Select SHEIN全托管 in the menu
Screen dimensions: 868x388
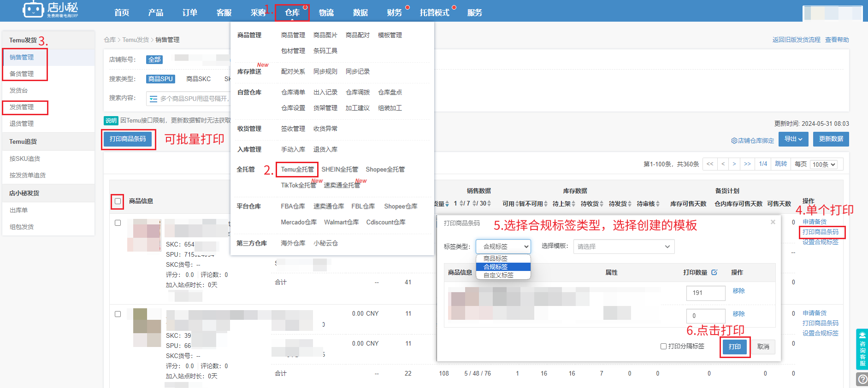(x=340, y=169)
